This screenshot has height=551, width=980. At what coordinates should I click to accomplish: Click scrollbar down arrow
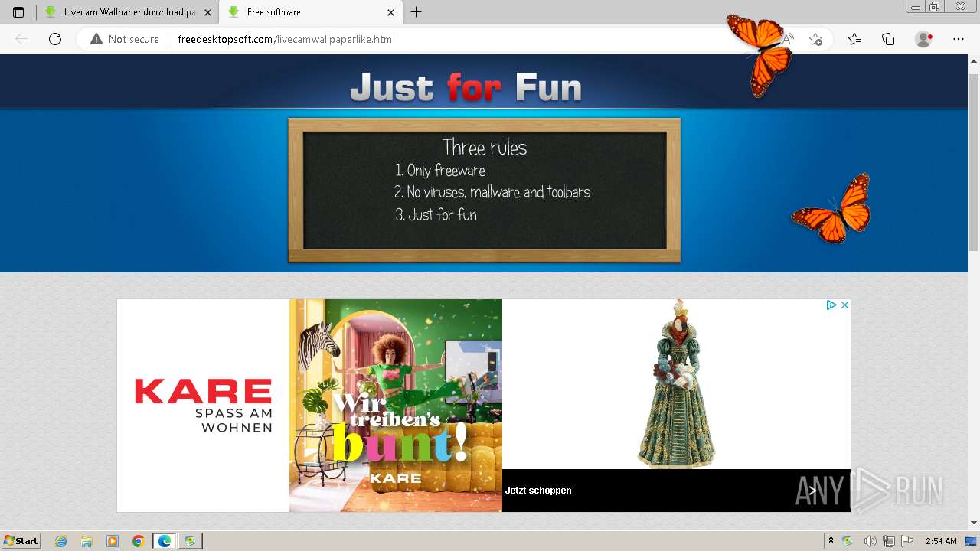(974, 523)
